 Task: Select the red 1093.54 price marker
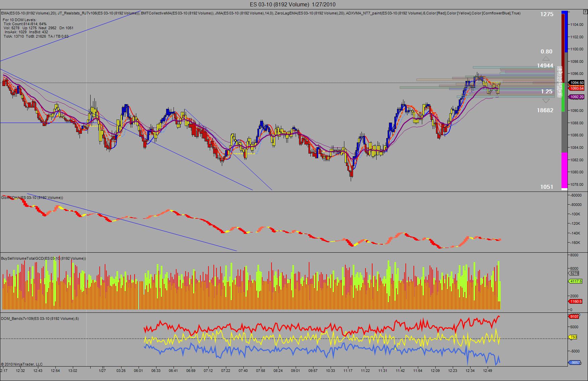click(577, 88)
